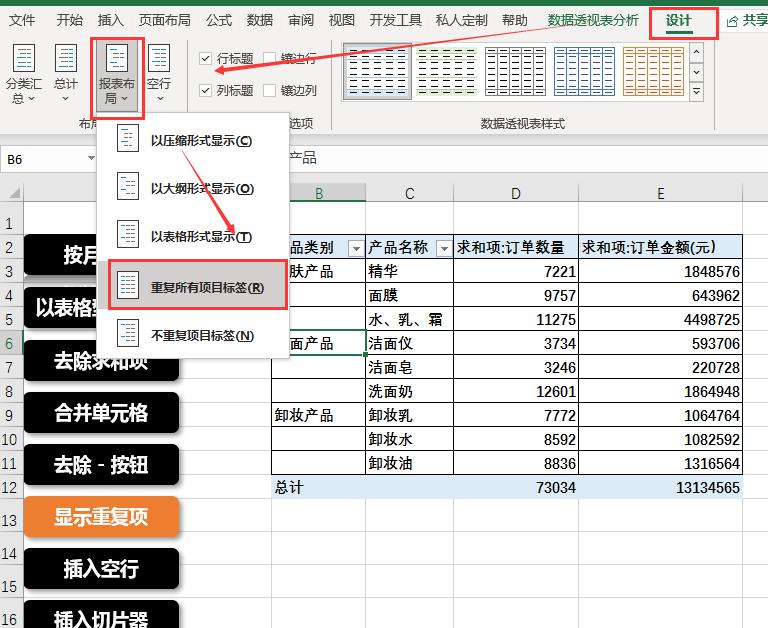Image resolution: width=768 pixels, height=628 pixels.
Task: Select column D header
Action: point(516,193)
